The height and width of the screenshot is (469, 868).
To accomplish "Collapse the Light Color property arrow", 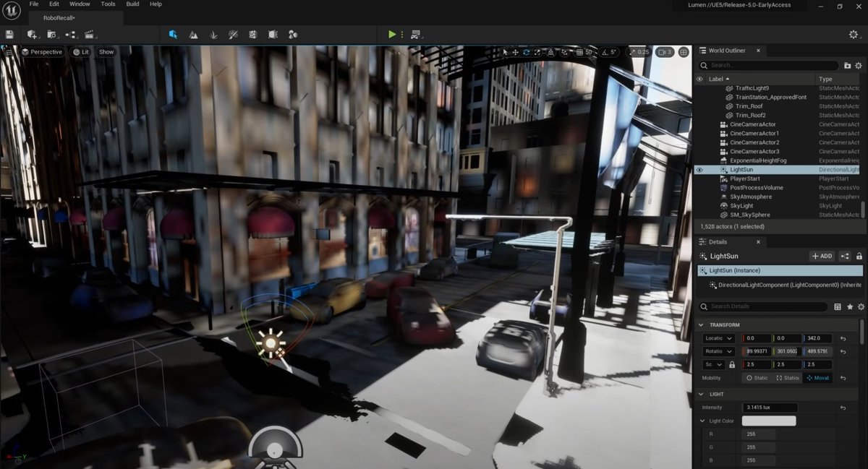I will 702,421.
